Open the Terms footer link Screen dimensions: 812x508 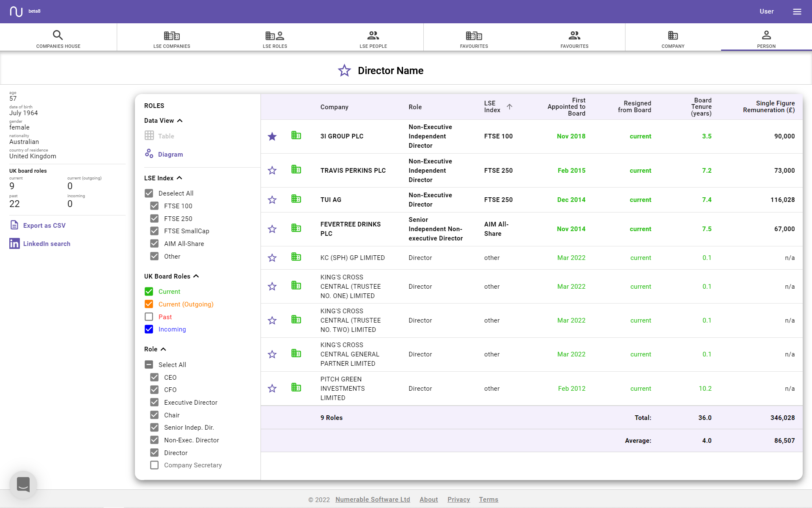(488, 500)
